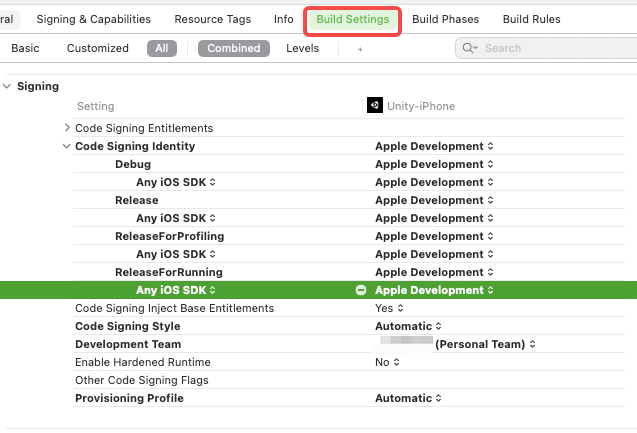
Task: Select the ReleaseForProfiling row label
Action: pyautogui.click(x=169, y=236)
